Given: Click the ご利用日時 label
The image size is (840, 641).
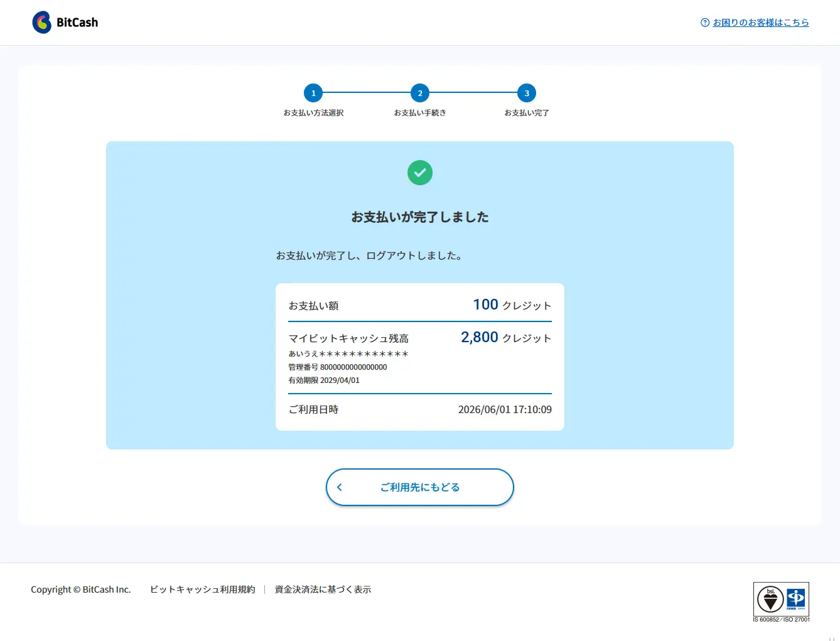Looking at the screenshot, I should tap(313, 409).
